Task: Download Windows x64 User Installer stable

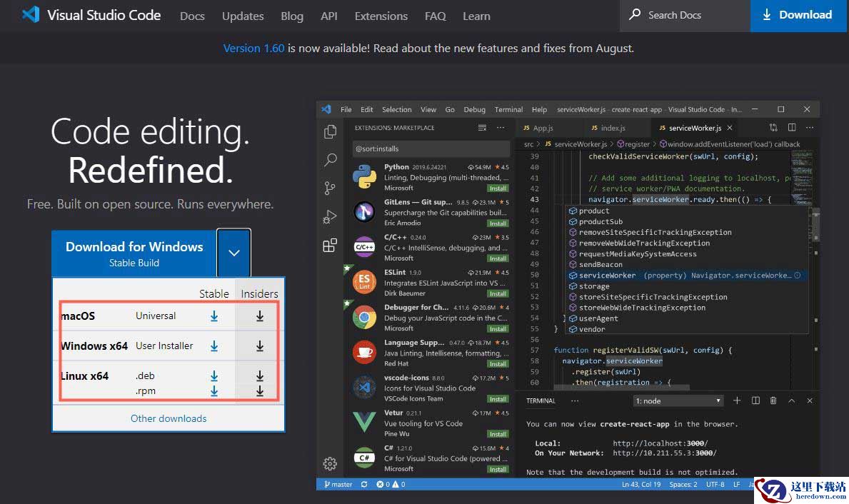Action: 214,346
